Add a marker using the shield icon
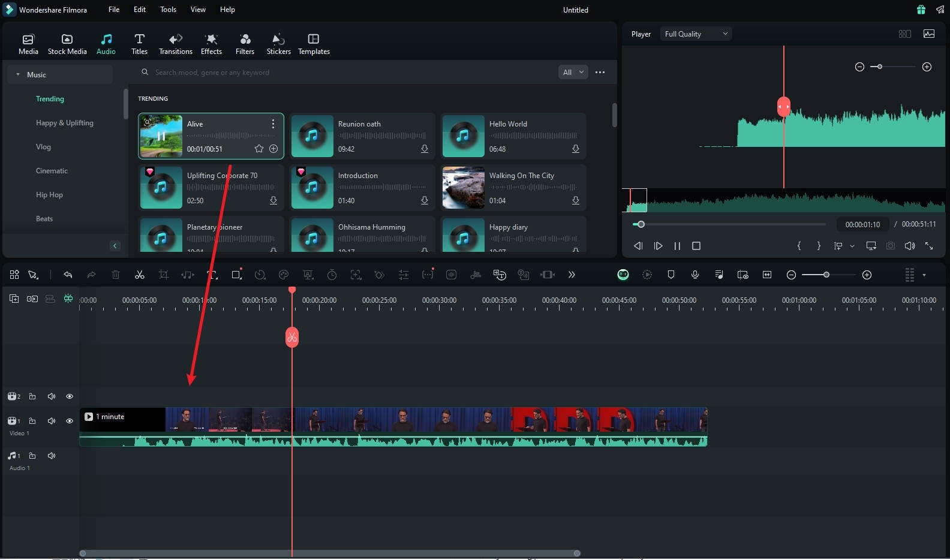Viewport: 950px width, 560px height. pyautogui.click(x=671, y=275)
